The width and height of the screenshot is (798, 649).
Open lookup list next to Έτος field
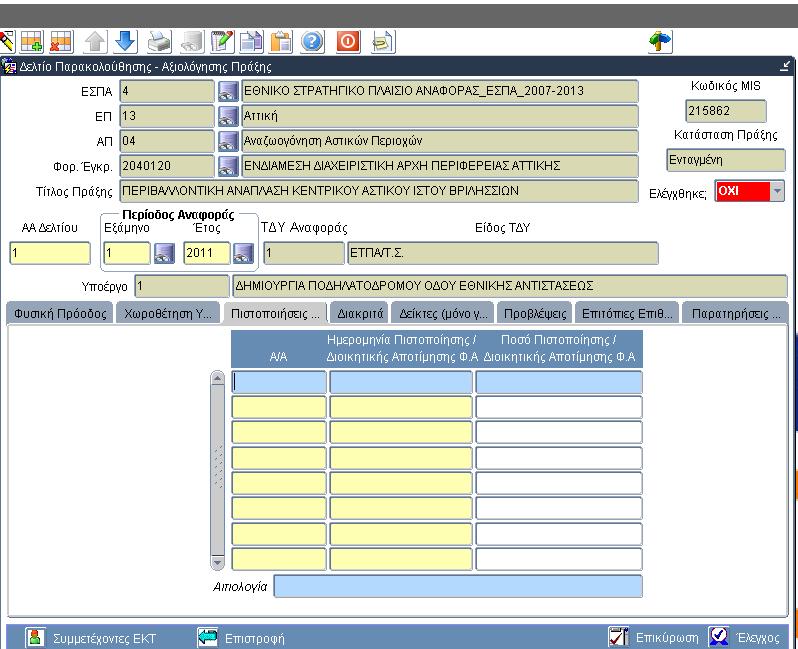(x=243, y=253)
